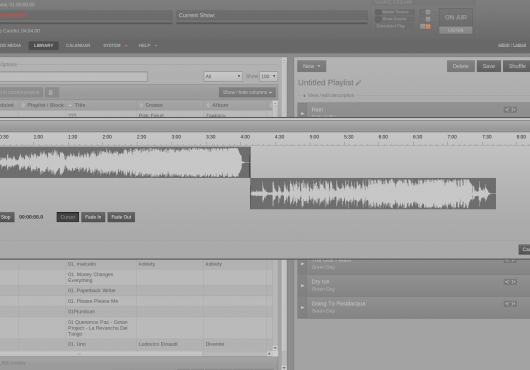Image resolution: width=530 pixels, height=370 pixels.
Task: Click the LISTEN button
Action: [x=456, y=30]
